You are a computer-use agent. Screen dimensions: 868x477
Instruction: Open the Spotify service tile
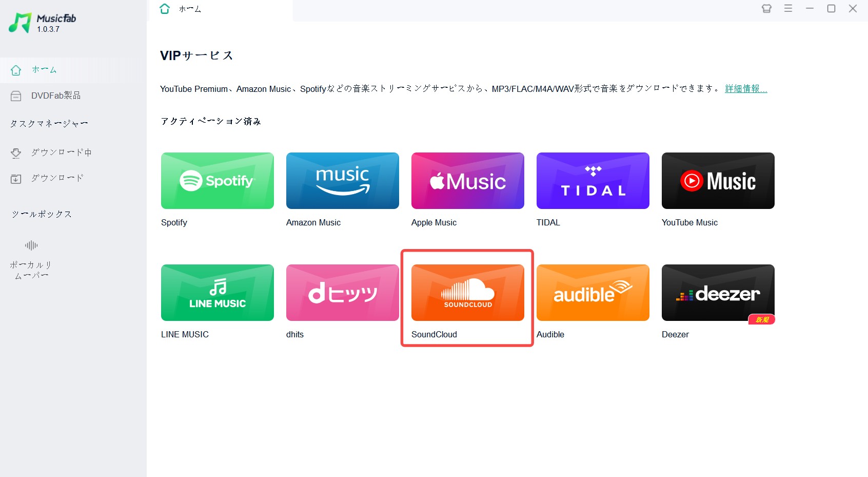pos(218,181)
